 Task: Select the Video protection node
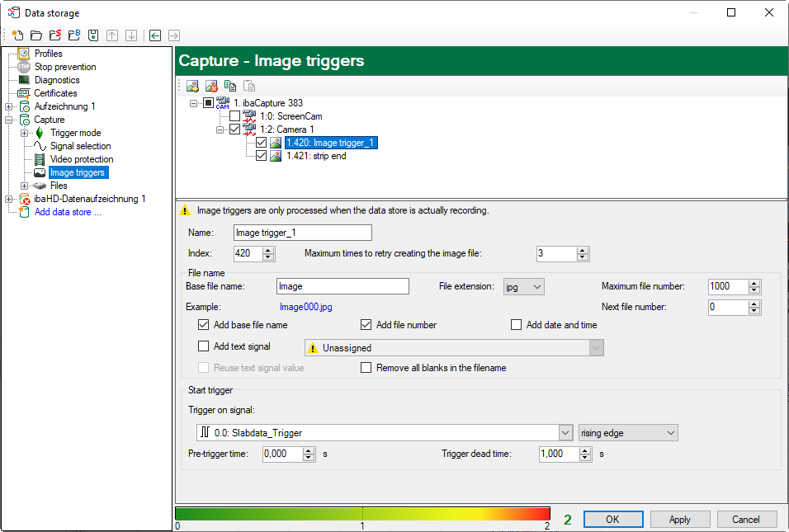[81, 159]
